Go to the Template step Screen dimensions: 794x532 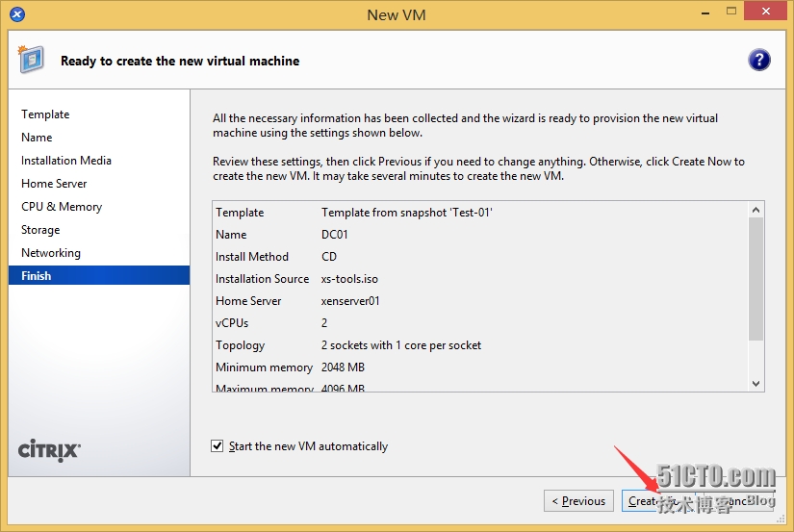45,114
